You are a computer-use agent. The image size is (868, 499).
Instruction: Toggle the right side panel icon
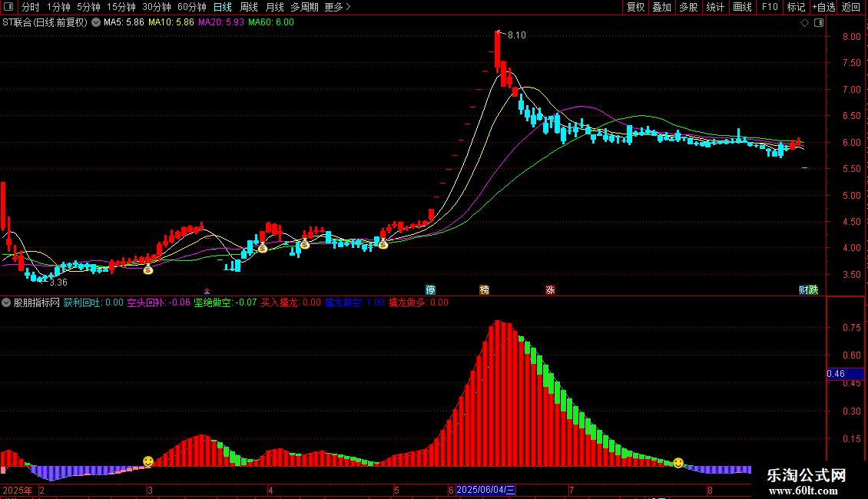click(819, 23)
